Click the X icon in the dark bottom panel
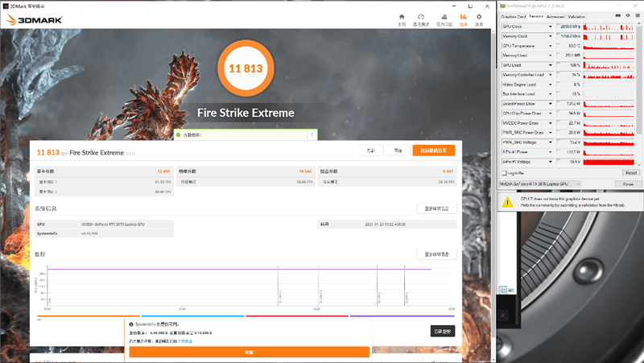The image size is (644, 363). coord(502,316)
